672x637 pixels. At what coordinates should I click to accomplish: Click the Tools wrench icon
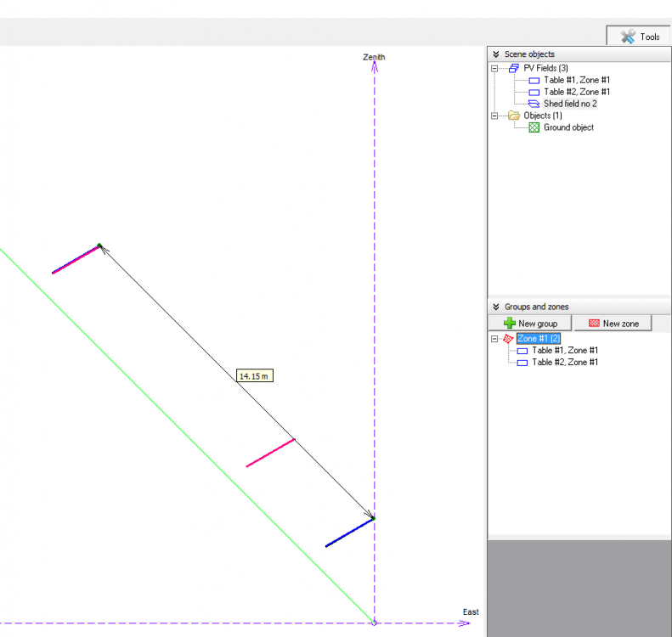click(x=628, y=37)
